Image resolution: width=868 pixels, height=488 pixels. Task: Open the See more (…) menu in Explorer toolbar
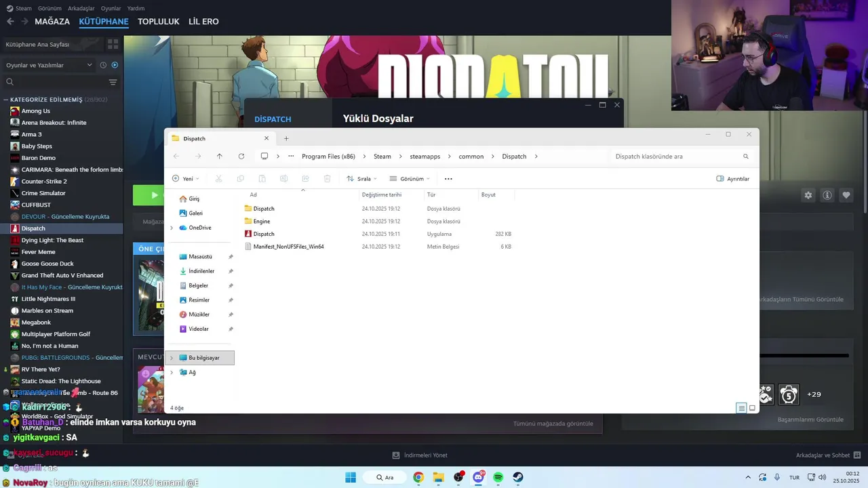448,179
